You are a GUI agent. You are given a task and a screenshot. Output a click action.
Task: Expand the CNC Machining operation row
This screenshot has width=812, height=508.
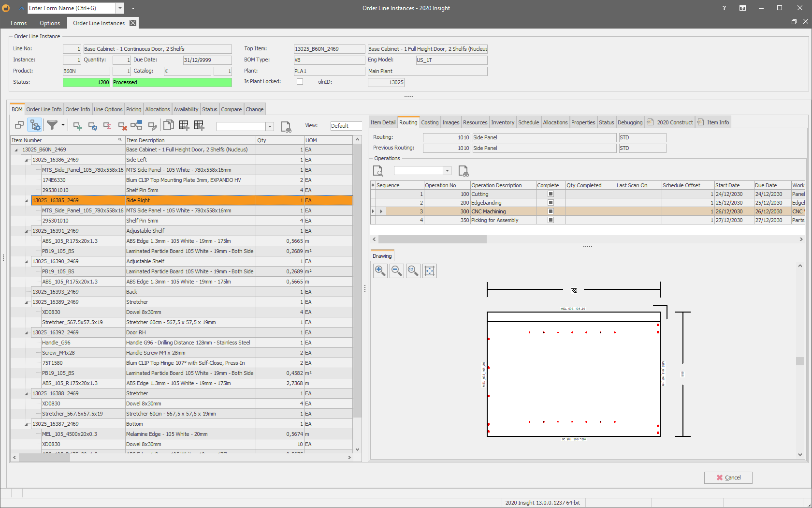click(x=381, y=211)
